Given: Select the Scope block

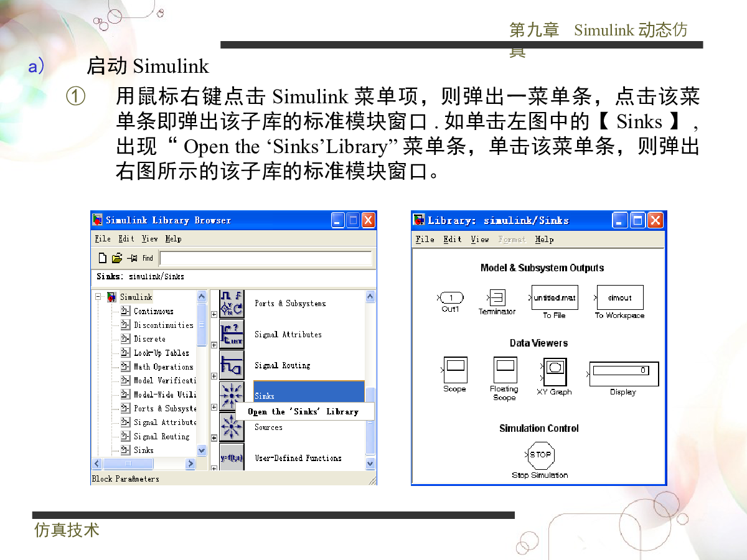Looking at the screenshot, I should click(454, 370).
